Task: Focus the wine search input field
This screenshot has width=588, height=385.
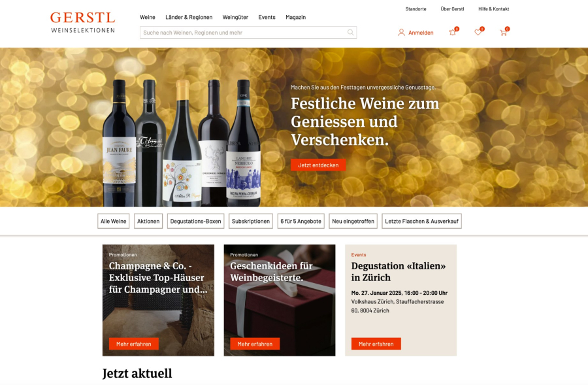Action: click(248, 32)
